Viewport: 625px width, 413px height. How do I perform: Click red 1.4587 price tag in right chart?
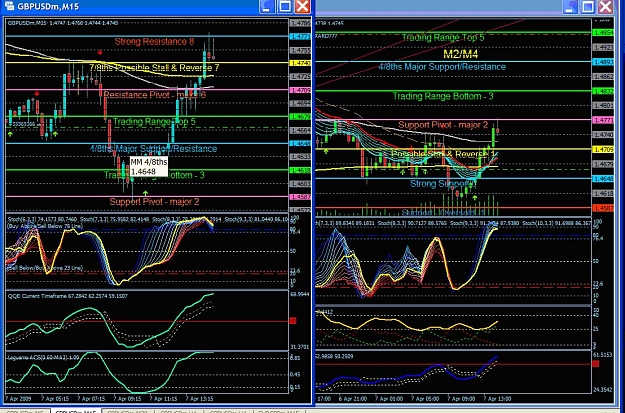tap(603, 208)
